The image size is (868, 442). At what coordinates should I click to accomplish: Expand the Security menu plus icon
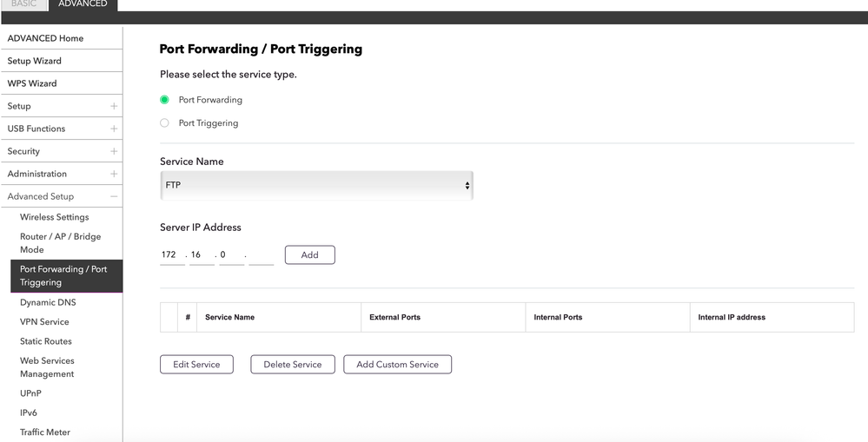(x=114, y=151)
